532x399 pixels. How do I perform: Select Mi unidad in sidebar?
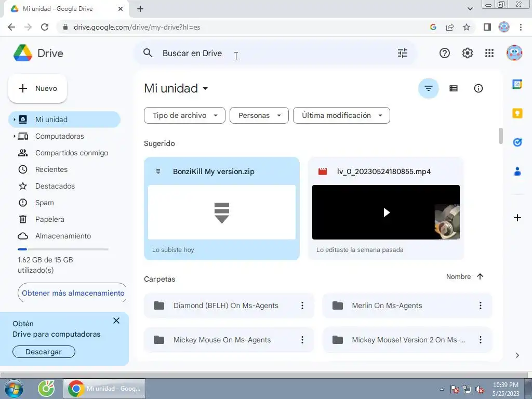[64, 119]
